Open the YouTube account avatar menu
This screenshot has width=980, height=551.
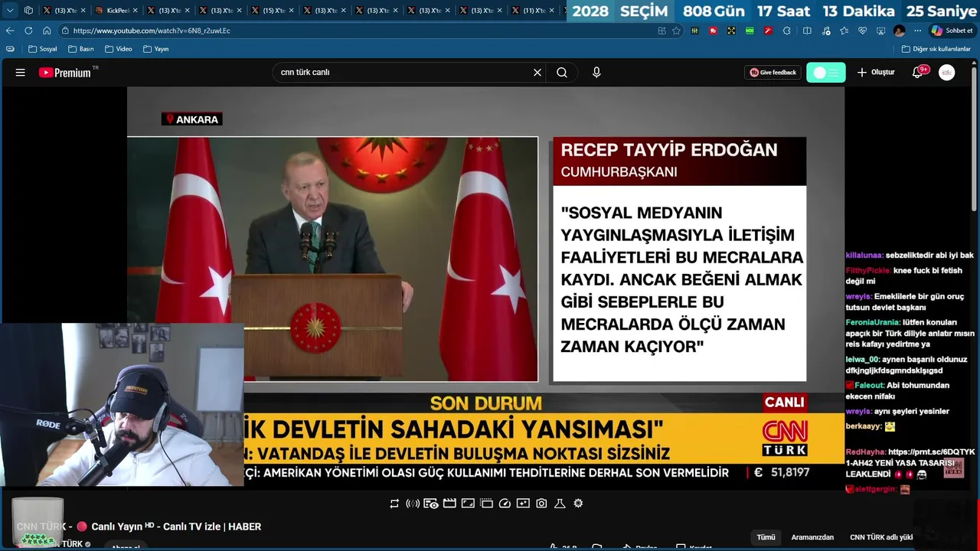coord(947,73)
